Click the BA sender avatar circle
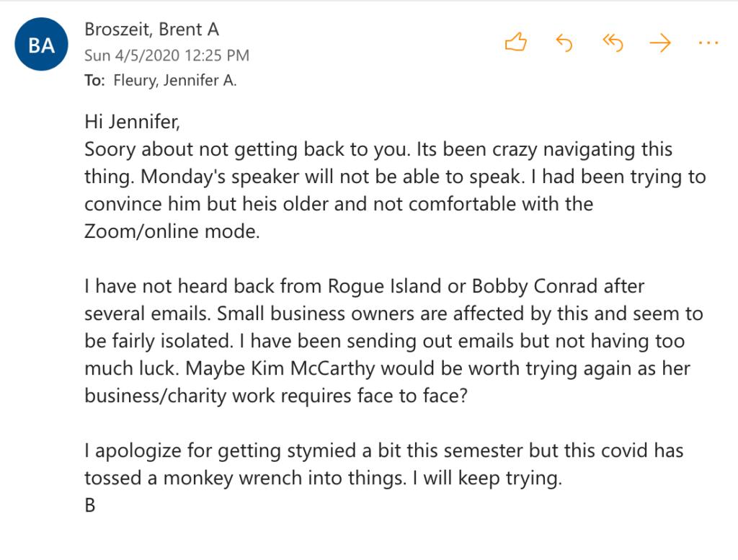Viewport: 738px width, 560px height. [x=41, y=46]
